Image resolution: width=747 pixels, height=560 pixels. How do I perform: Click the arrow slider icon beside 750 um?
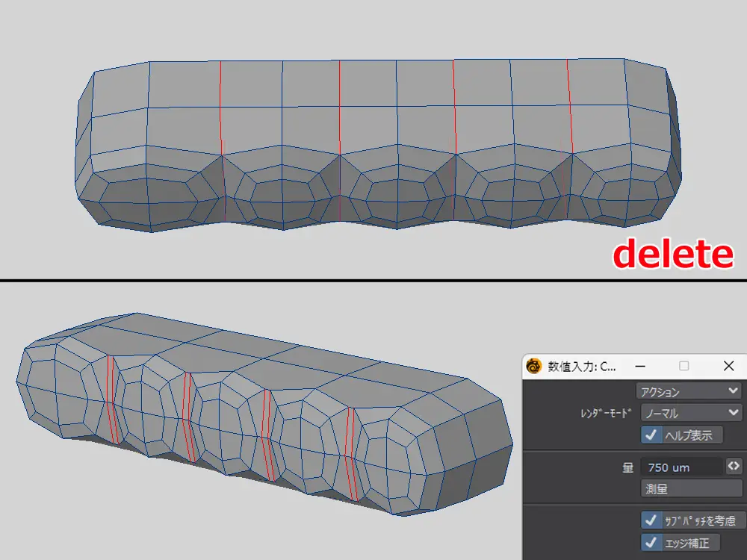coord(734,467)
